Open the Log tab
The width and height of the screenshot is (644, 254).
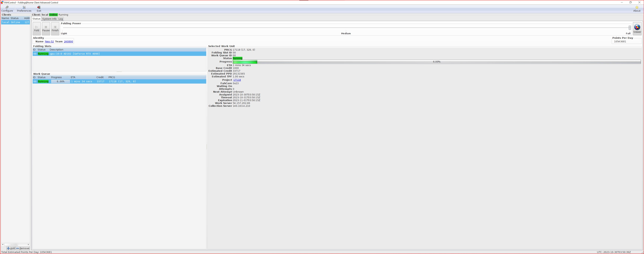click(x=60, y=19)
